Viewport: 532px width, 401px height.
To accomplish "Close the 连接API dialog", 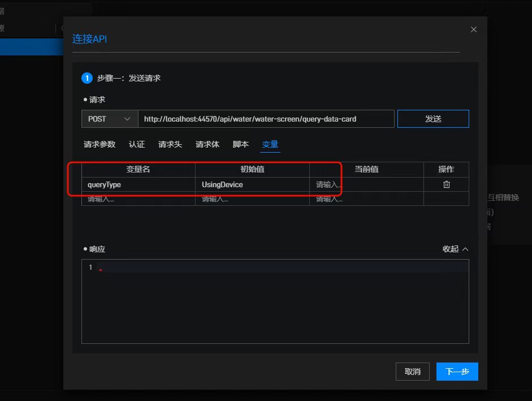I will 474,29.
